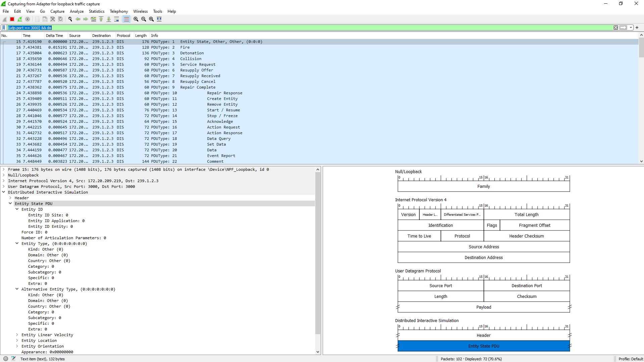Collapse the Entity ID node
Image resolution: width=644 pixels, height=362 pixels.
pos(17,209)
